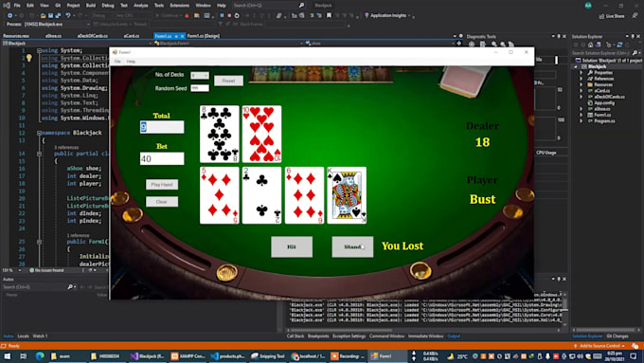Open the Debug menu
Image resolution: width=644 pixels, height=363 pixels.
(x=108, y=6)
